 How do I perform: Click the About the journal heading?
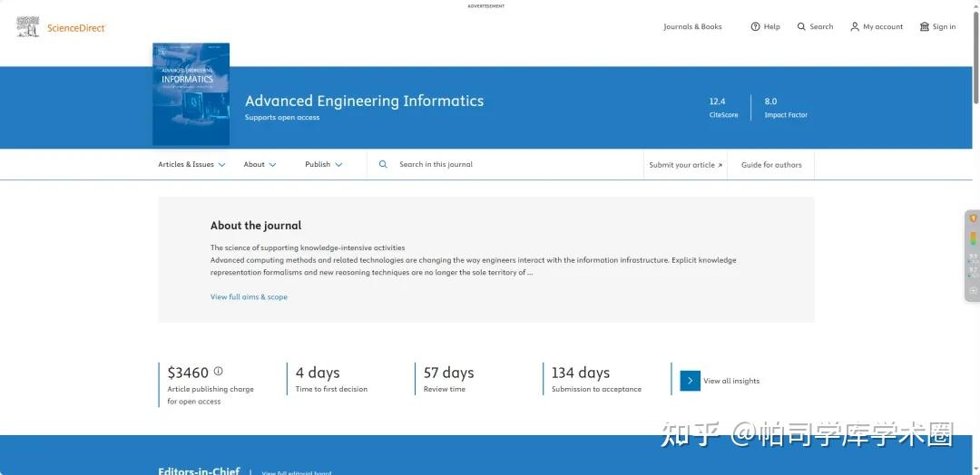point(256,226)
